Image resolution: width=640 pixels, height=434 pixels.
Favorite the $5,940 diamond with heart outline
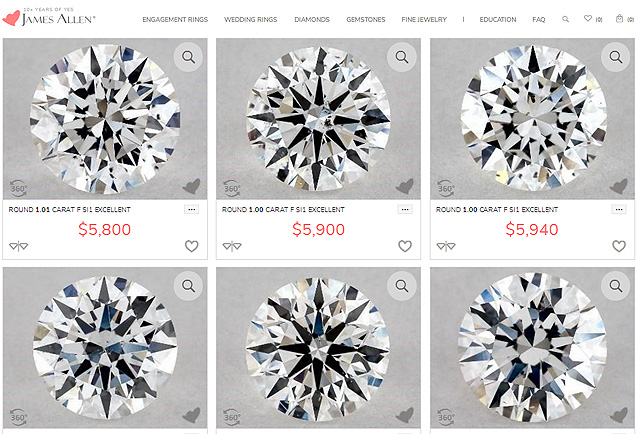point(619,246)
